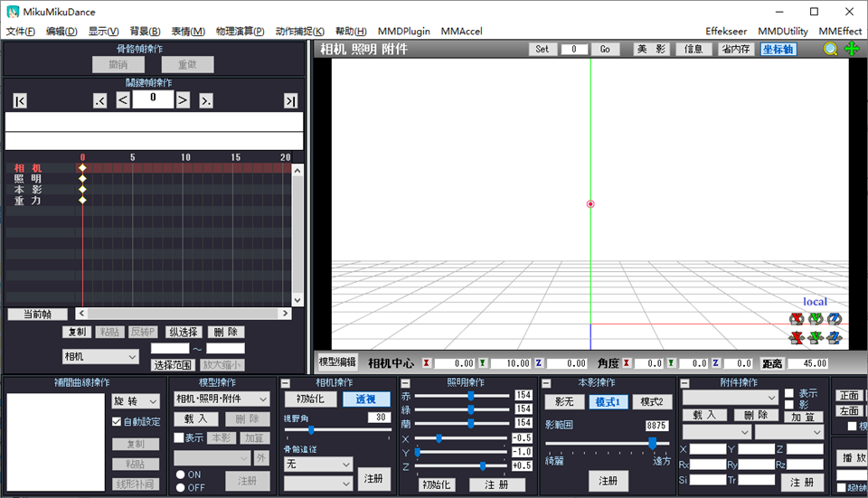Click blue Z label of camera center

(539, 363)
